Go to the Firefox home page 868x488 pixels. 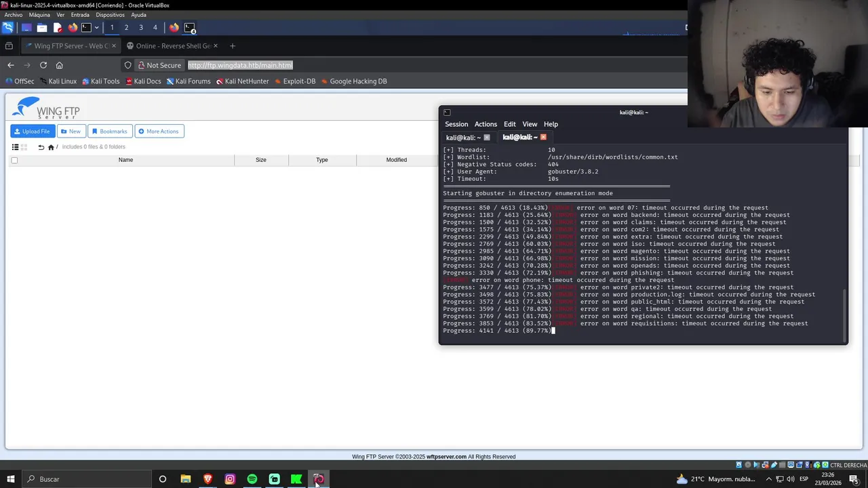tap(59, 65)
